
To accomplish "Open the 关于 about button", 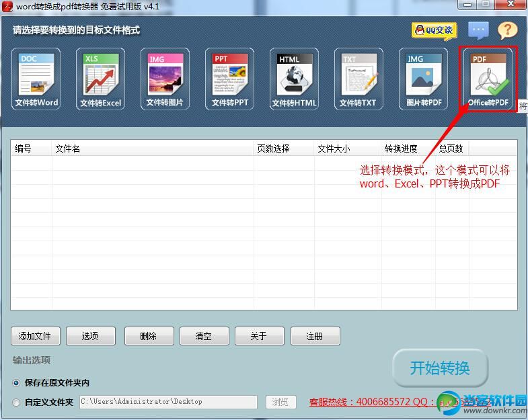I will tap(260, 336).
